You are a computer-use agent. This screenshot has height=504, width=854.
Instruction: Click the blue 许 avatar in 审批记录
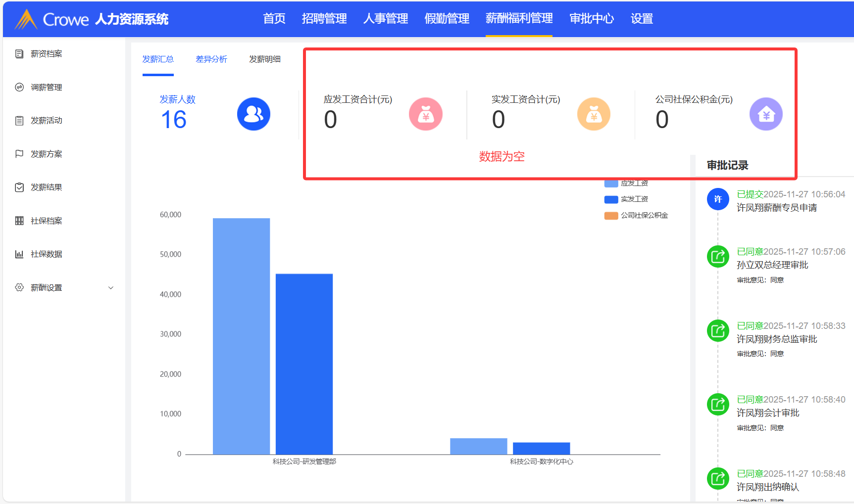click(718, 199)
